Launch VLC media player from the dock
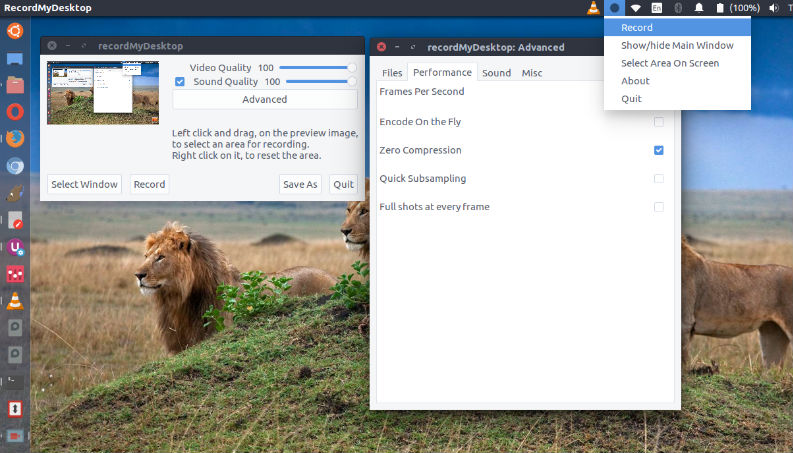Image resolution: width=793 pixels, height=453 pixels. [x=15, y=301]
